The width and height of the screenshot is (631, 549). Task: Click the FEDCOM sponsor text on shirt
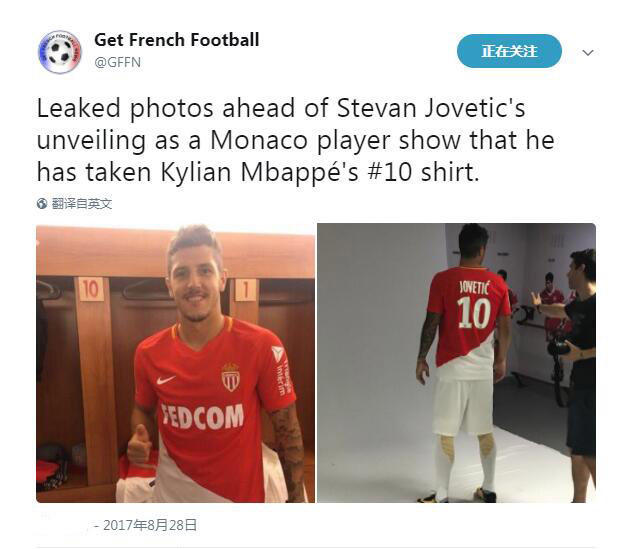(x=202, y=417)
